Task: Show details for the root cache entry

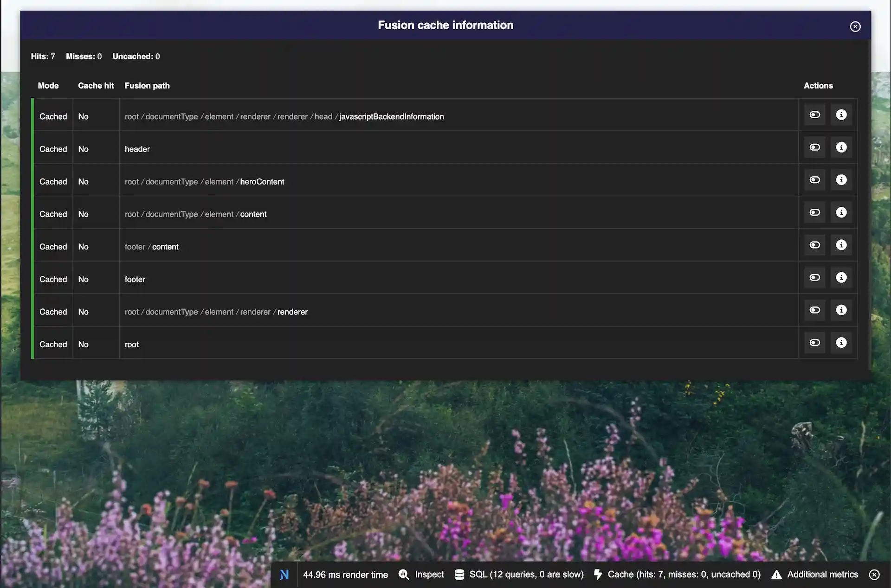Action: click(841, 342)
